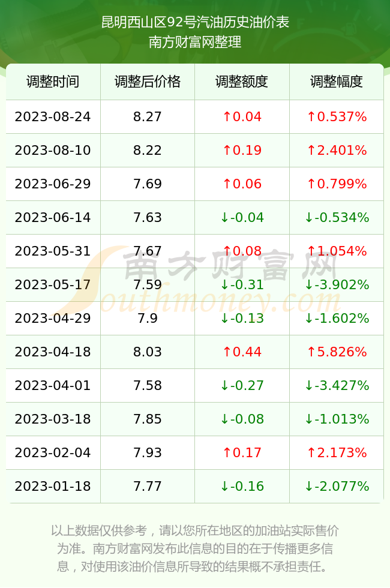Click the ↑5.826% percentage cell

[x=337, y=352]
